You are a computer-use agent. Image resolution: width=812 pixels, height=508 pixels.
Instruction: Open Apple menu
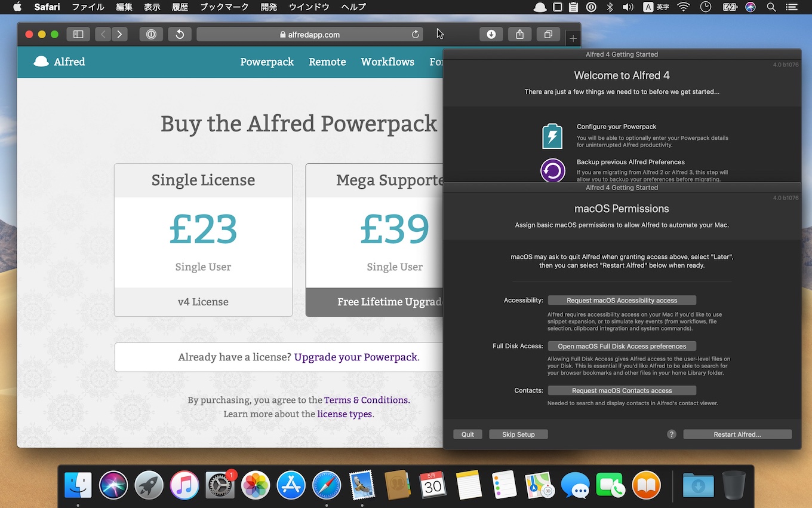17,7
